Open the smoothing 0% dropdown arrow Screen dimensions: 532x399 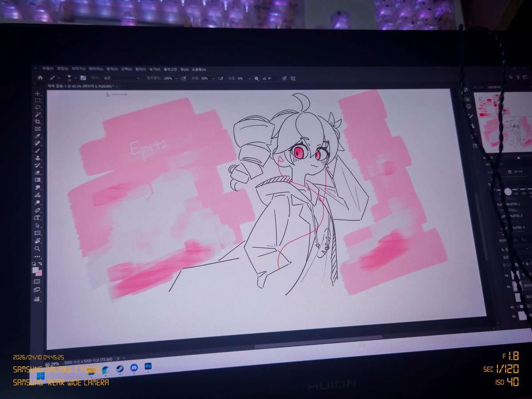pyautogui.click(x=250, y=78)
